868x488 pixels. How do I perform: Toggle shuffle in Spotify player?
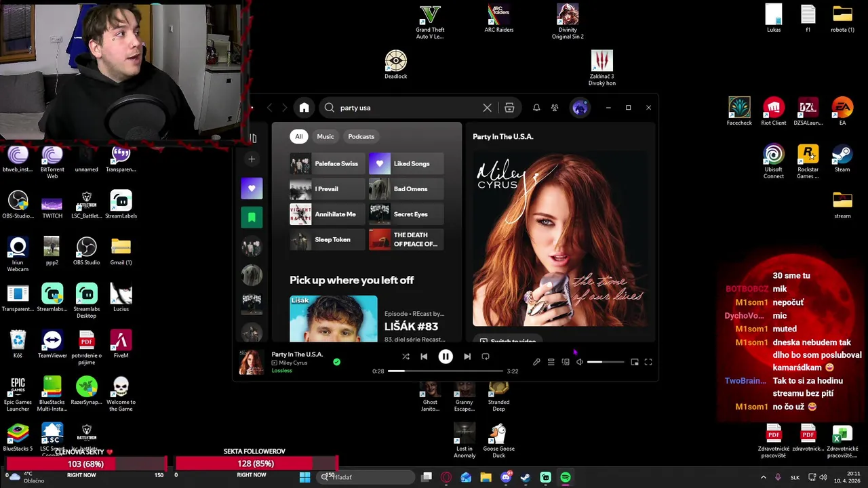(406, 357)
